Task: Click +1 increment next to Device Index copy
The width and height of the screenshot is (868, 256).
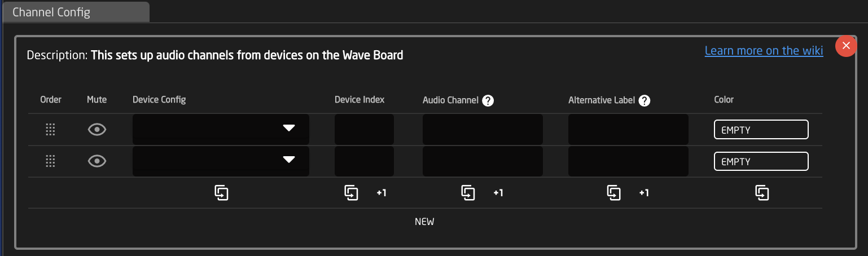Action: coord(382,193)
